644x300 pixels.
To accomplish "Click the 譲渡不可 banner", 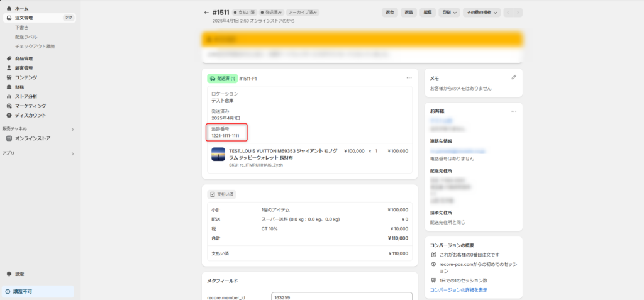I will point(38,292).
